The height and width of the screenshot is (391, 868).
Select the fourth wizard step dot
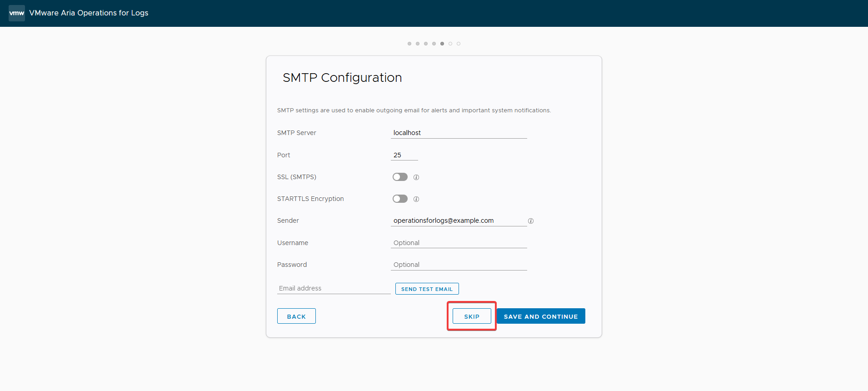[x=434, y=44]
